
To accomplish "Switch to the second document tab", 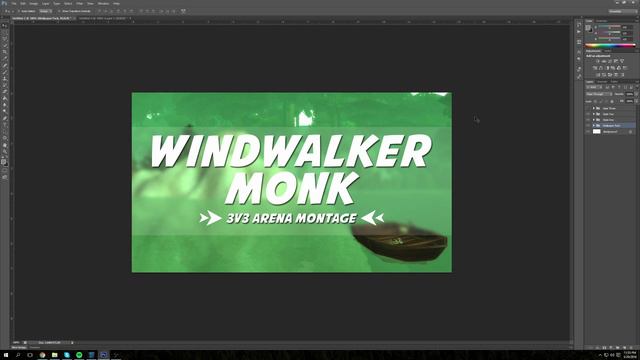I will tap(103, 18).
